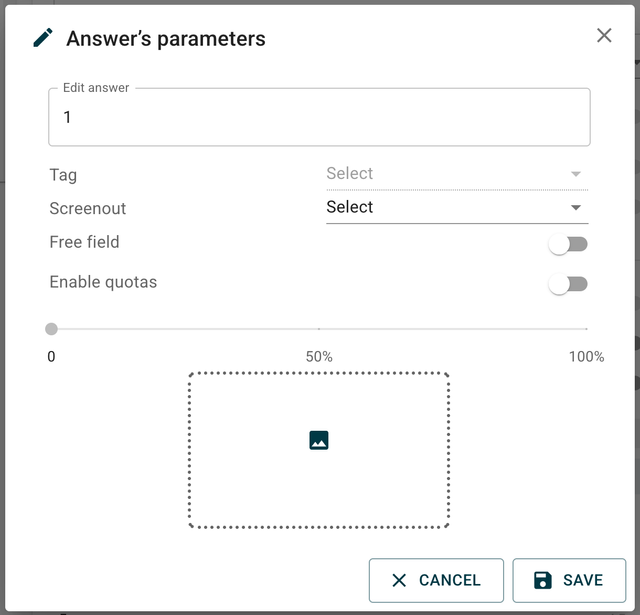Turn on the Enable quotas switch
Viewport: 640px width, 615px height.
[568, 284]
